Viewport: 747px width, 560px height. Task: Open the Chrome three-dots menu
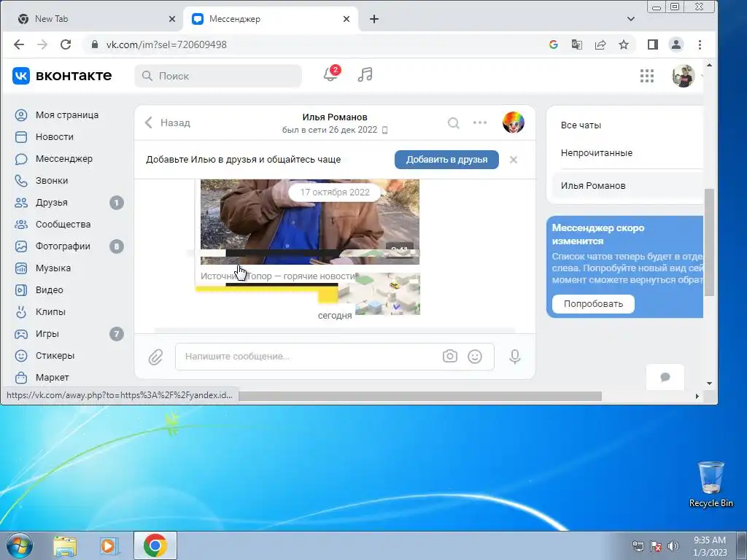pos(700,44)
